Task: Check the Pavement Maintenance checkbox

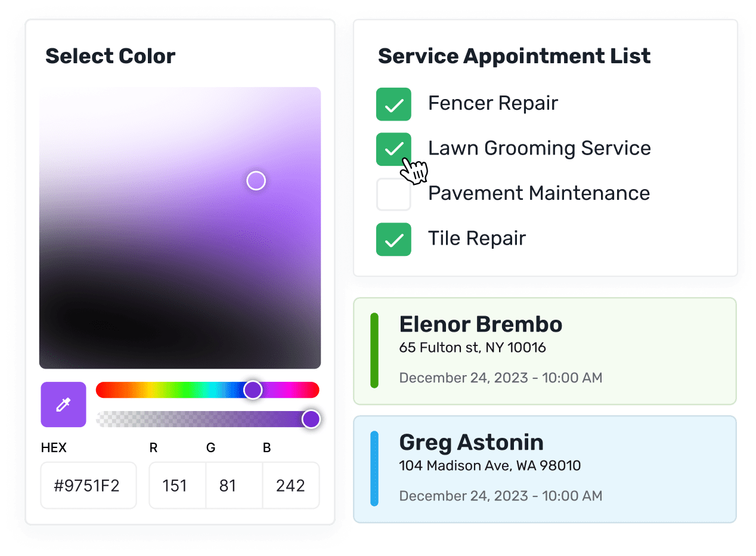Action: click(394, 194)
